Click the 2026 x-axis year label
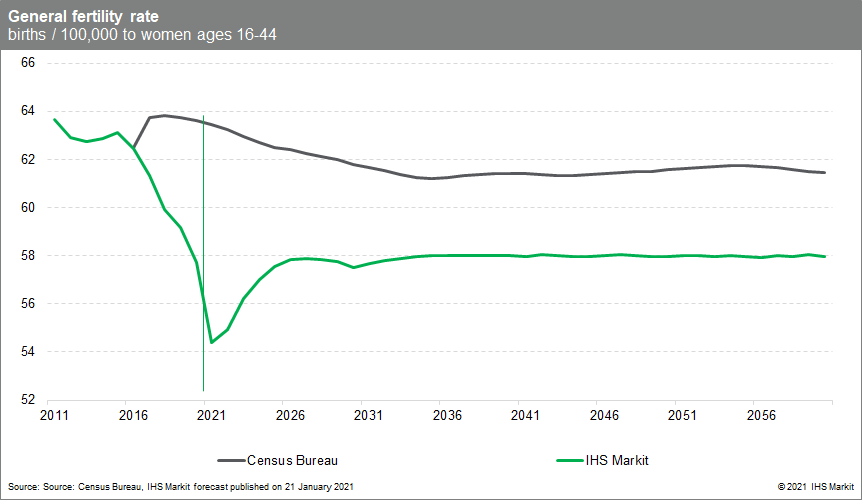This screenshot has height=500, width=862. tap(290, 413)
